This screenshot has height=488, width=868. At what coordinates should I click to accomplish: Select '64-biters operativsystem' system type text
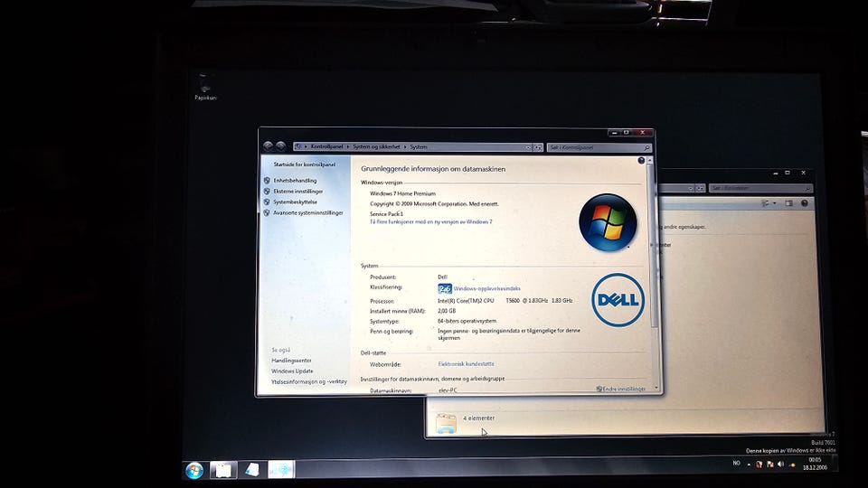pos(467,321)
